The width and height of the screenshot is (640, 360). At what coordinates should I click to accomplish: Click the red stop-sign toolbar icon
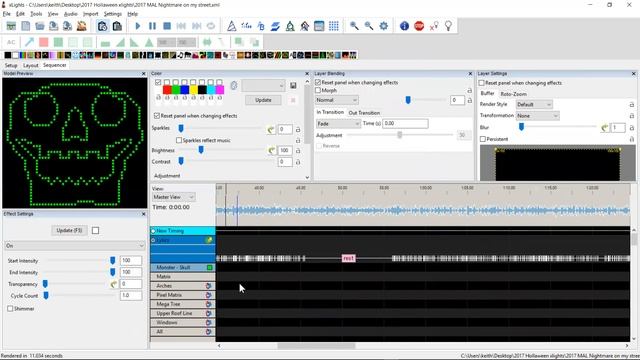419,26
